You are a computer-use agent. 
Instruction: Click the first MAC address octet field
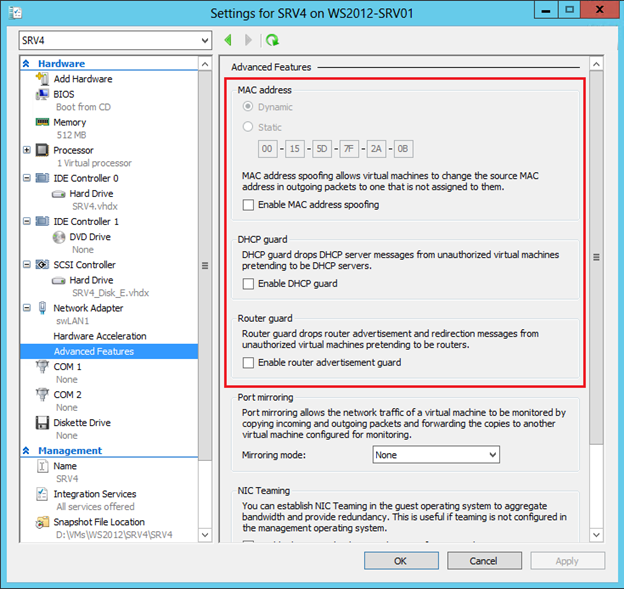[x=267, y=149]
